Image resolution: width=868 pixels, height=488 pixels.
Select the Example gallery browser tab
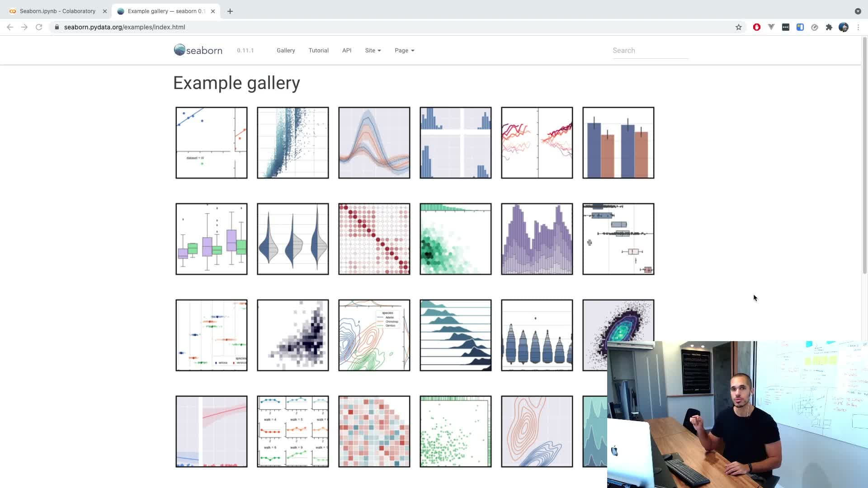pyautogui.click(x=166, y=11)
